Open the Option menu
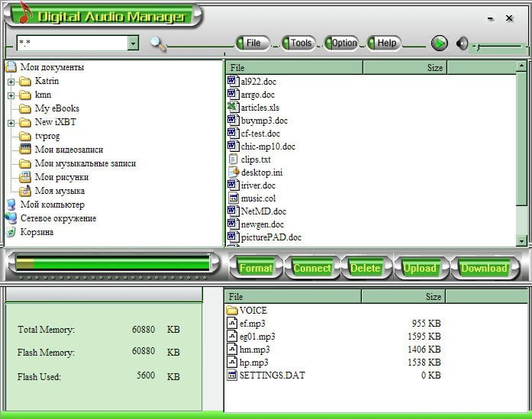This screenshot has height=419, width=532. click(342, 43)
